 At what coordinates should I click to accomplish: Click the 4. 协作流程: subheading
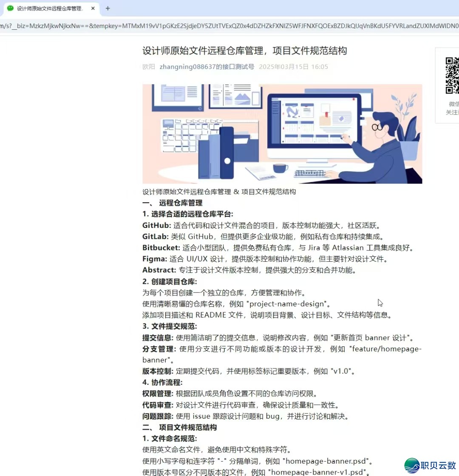click(x=162, y=382)
